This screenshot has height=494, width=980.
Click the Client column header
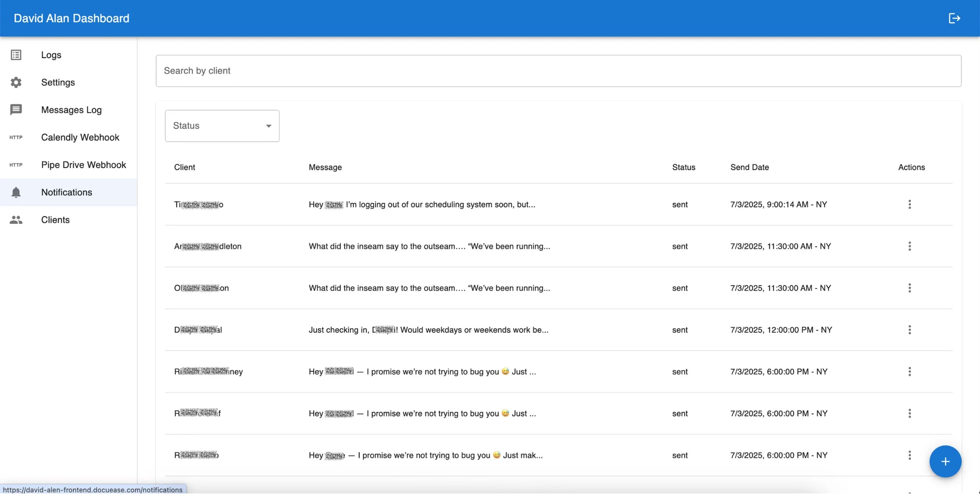pyautogui.click(x=184, y=167)
